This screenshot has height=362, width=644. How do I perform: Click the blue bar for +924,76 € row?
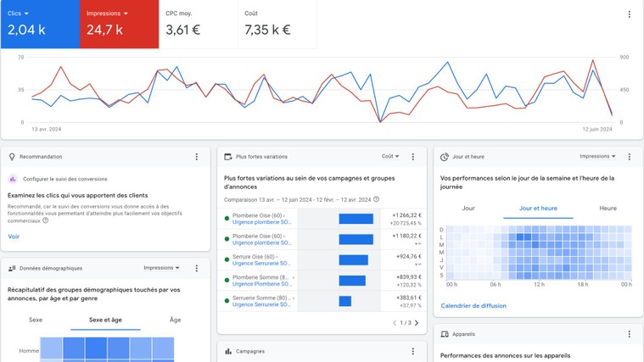354,259
